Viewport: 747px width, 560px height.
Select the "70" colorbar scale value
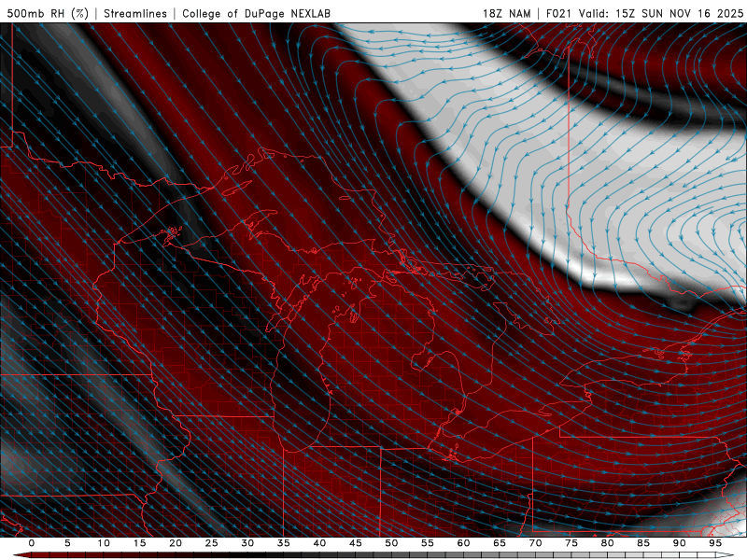[535, 543]
